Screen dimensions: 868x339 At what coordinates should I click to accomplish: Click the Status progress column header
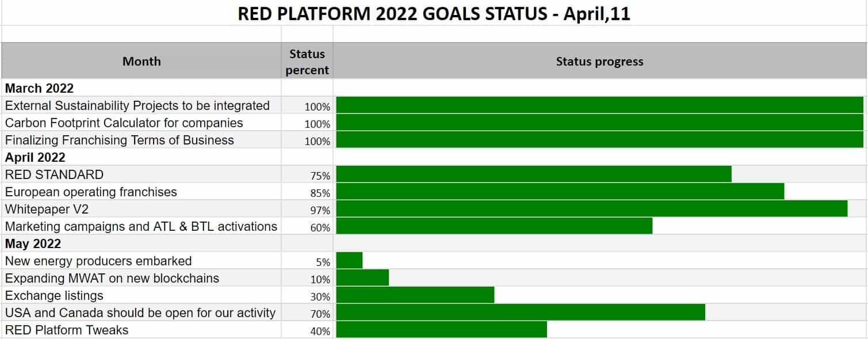(x=599, y=61)
